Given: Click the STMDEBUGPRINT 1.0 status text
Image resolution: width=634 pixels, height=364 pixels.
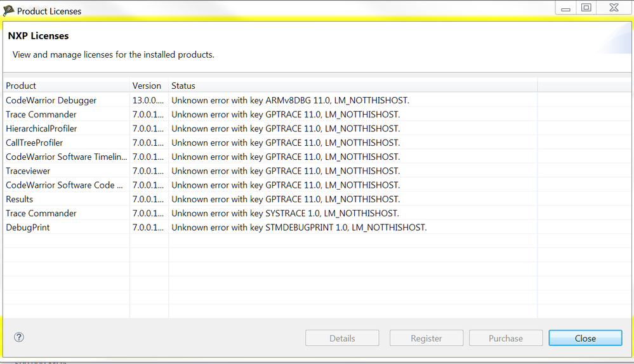Looking at the screenshot, I should (x=299, y=228).
